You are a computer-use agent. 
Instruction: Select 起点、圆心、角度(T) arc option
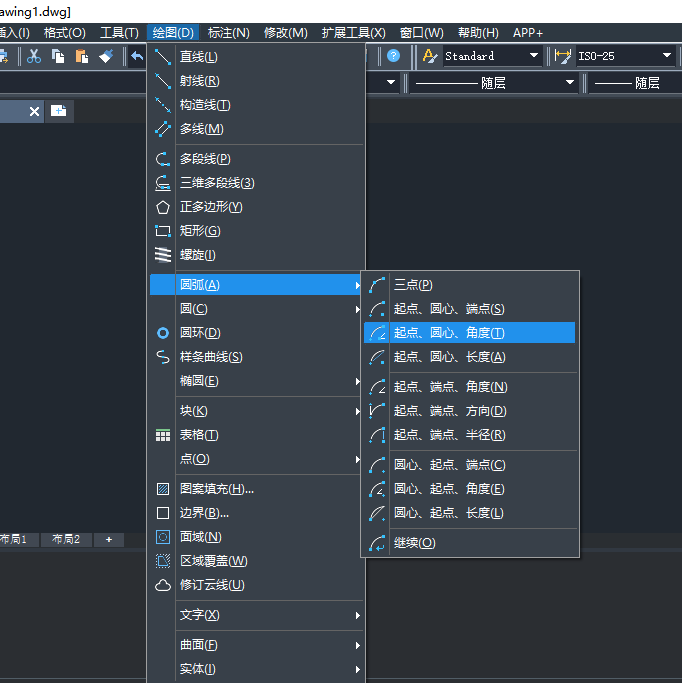(470, 333)
